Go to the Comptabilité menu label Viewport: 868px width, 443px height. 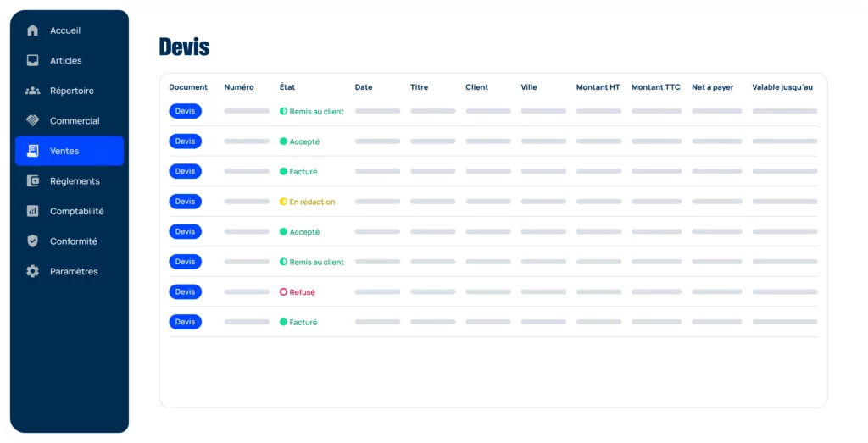76,211
